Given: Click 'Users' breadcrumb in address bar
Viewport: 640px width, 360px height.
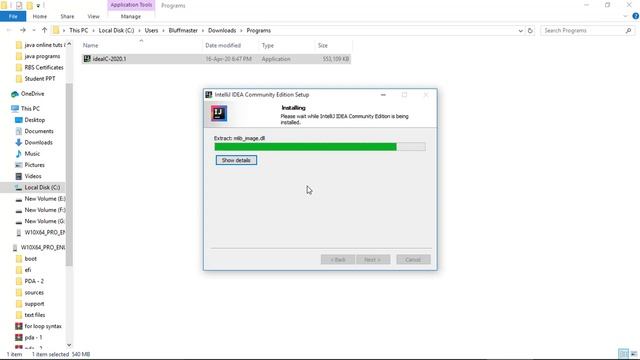Looking at the screenshot, I should pyautogui.click(x=151, y=31).
